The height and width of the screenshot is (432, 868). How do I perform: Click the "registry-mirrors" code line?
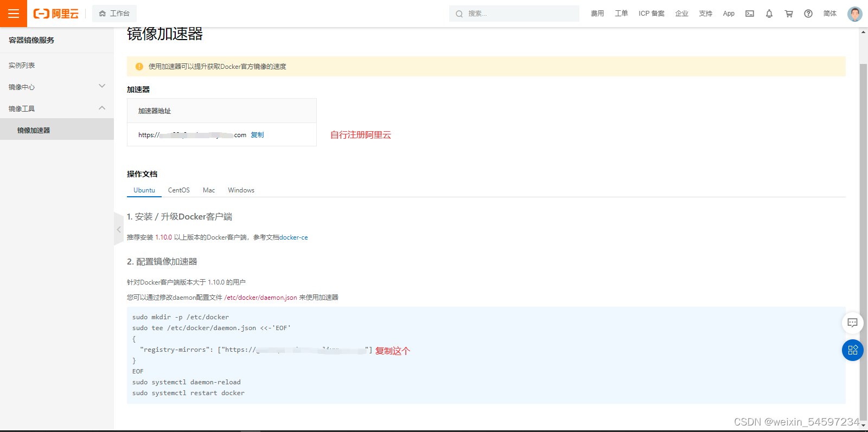coord(256,350)
